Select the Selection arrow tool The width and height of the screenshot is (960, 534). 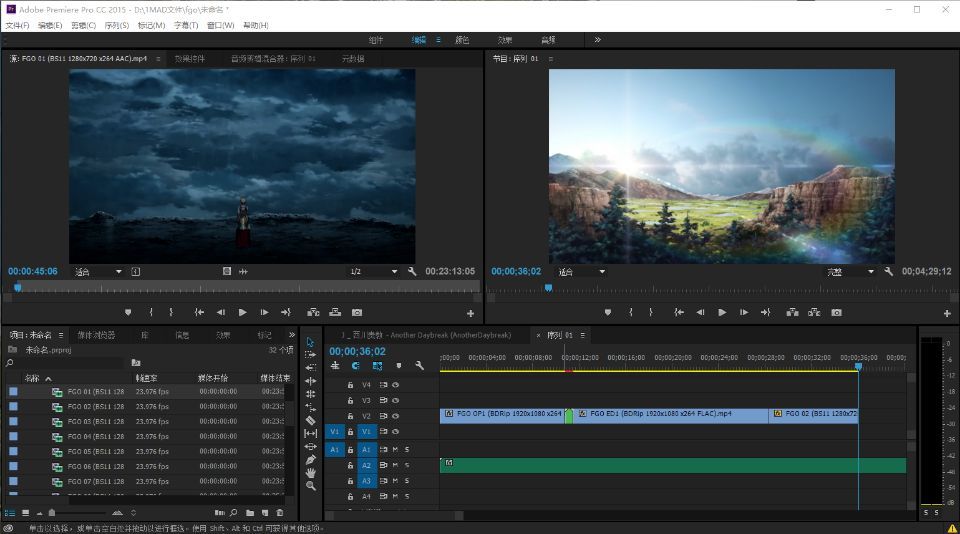[x=310, y=342]
